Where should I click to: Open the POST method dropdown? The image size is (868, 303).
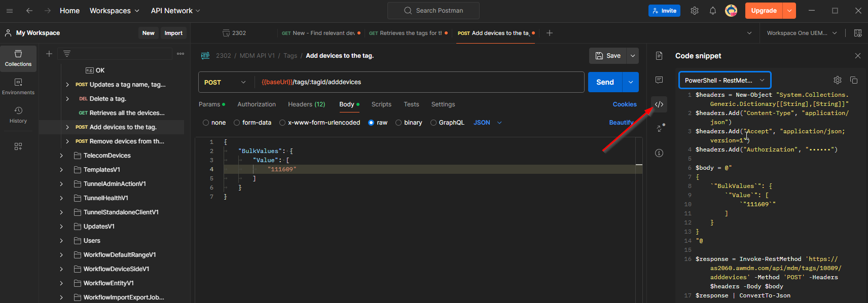click(x=226, y=82)
